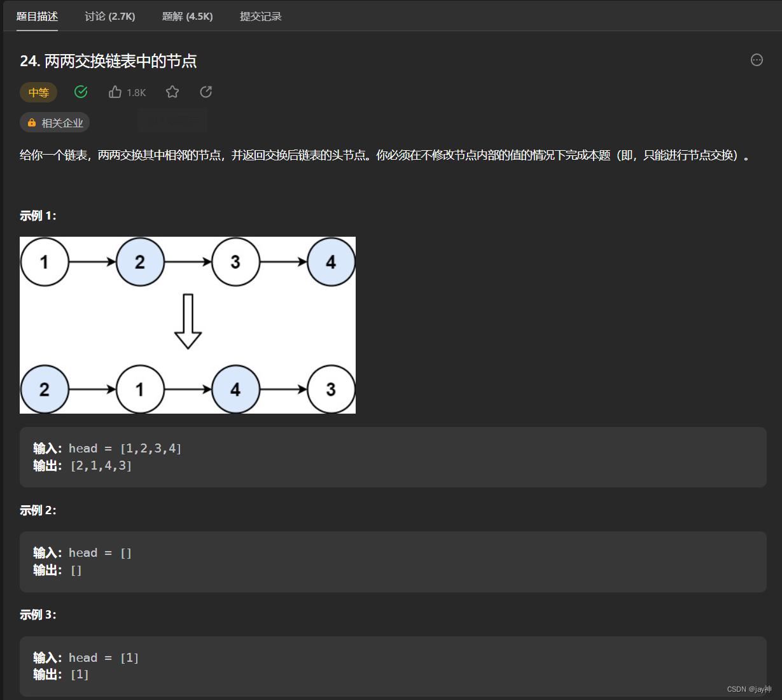Click the star to favorite this problem
The image size is (782, 700).
[172, 92]
